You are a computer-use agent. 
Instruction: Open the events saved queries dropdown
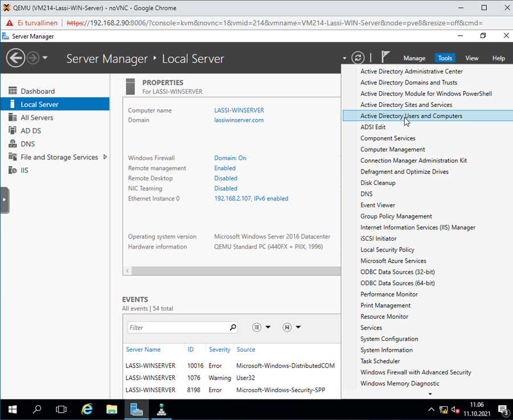(292, 327)
